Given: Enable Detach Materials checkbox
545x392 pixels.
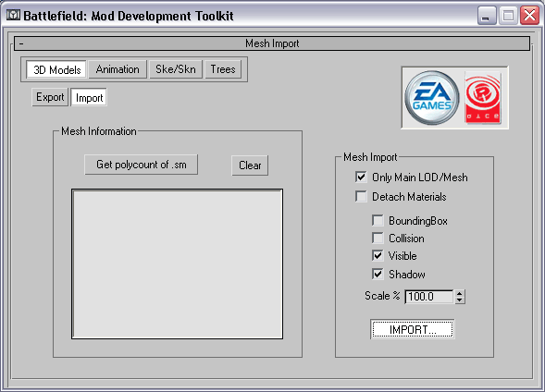Looking at the screenshot, I should tap(361, 197).
